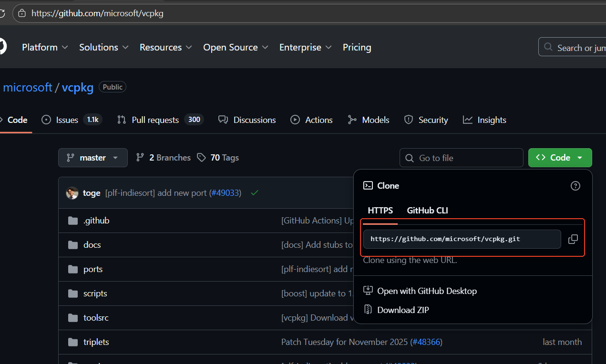The height and width of the screenshot is (364, 606).
Task: Click the browser URL address field
Action: point(310,13)
